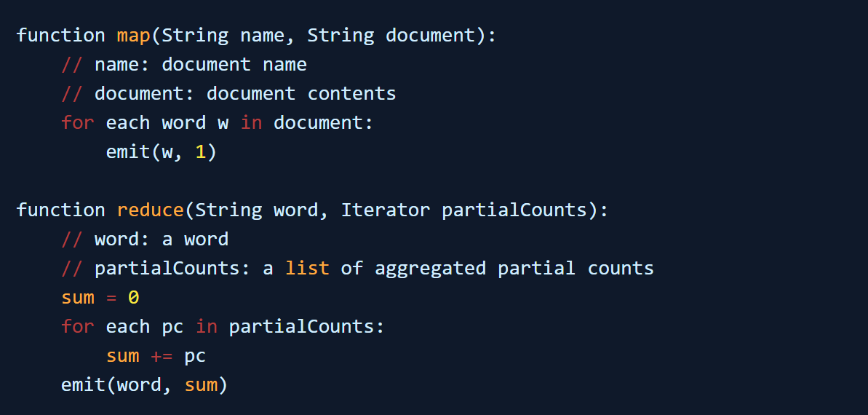Click the "+=" operator
Image resolution: width=868 pixels, height=415 pixels.
[x=162, y=355]
